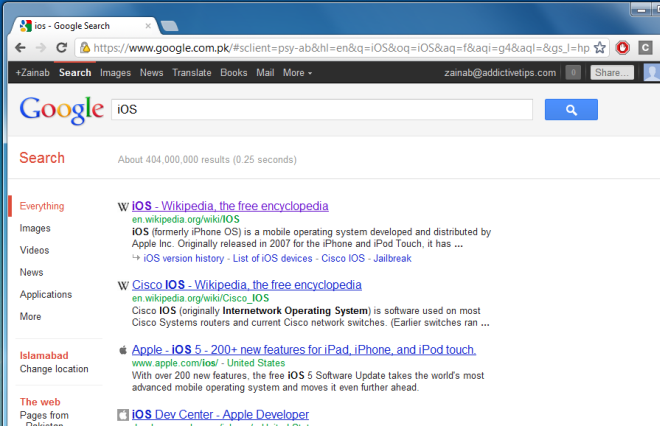This screenshot has height=426, width=660.
Task: Select The web option in sidebar
Action: [40, 402]
